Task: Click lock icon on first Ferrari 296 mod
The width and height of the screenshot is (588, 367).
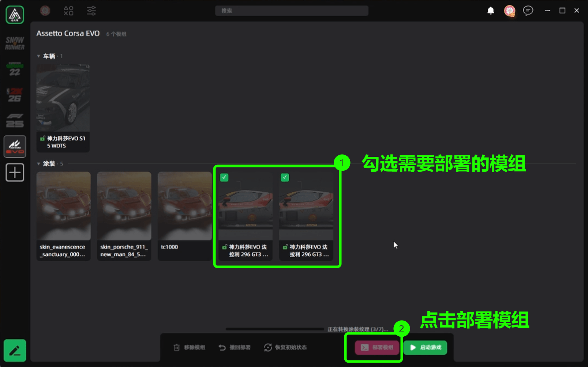Action: coord(225,247)
